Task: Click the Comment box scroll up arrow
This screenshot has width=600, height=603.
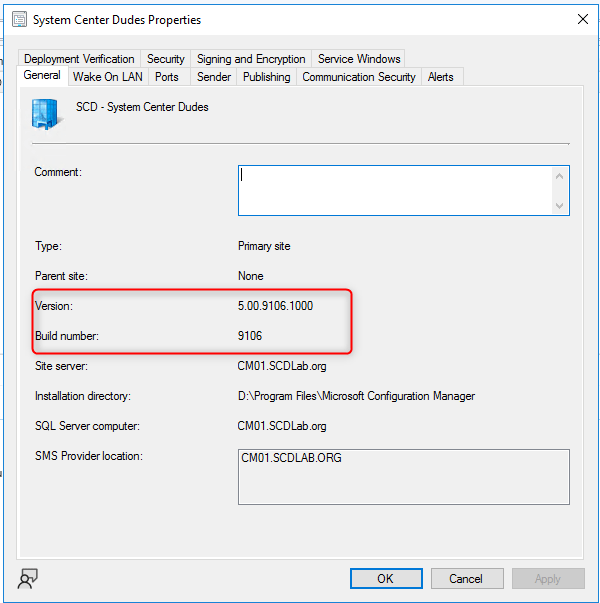Action: [560, 176]
